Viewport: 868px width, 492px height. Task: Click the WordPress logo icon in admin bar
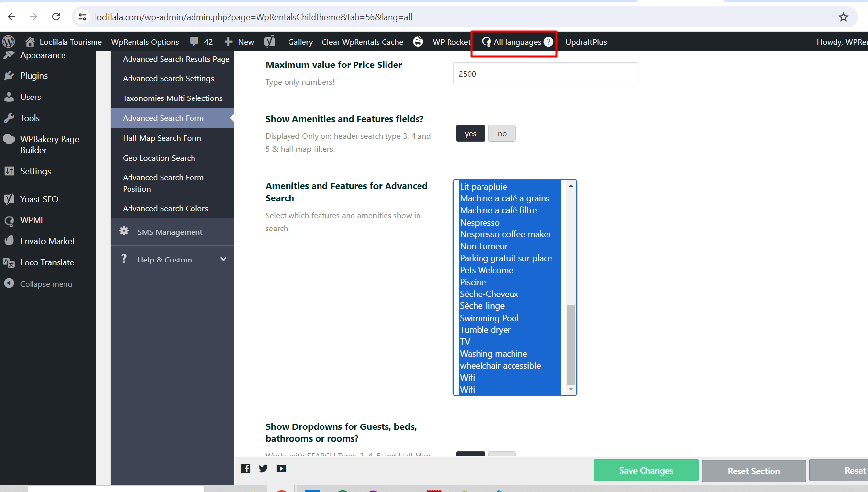(x=9, y=42)
